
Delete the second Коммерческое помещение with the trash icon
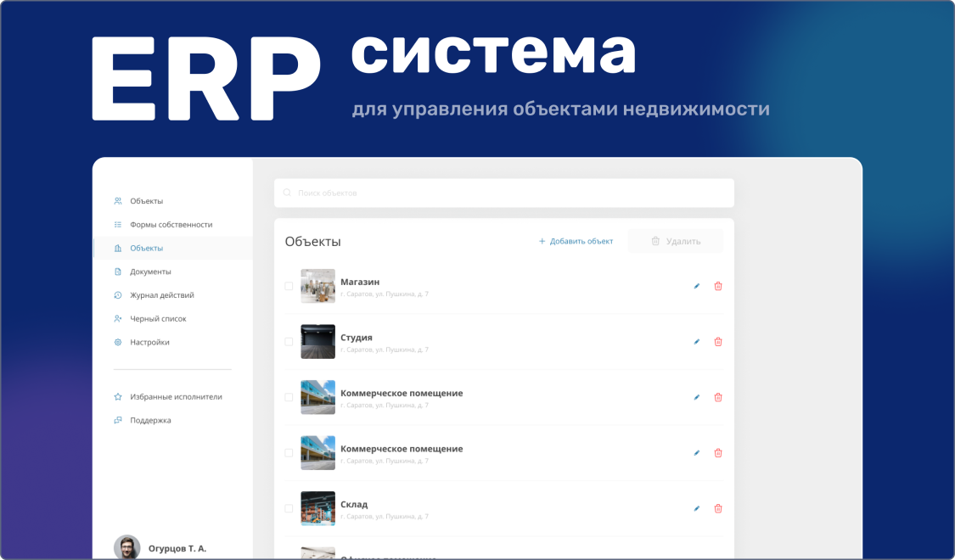click(x=718, y=453)
